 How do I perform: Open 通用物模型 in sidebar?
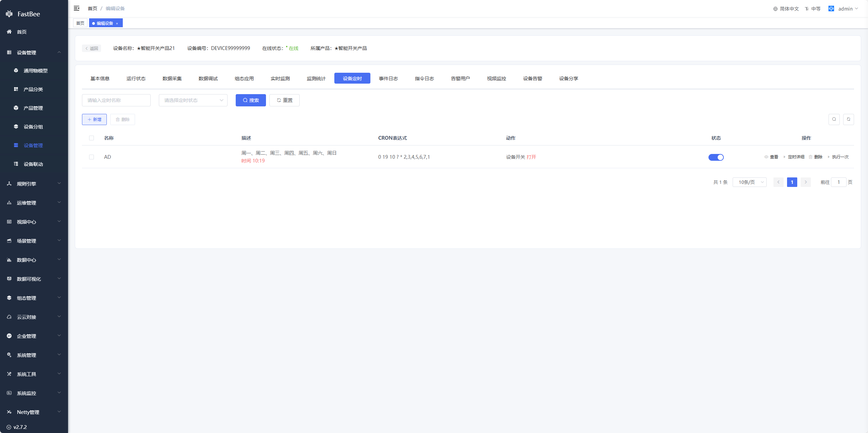click(x=35, y=71)
